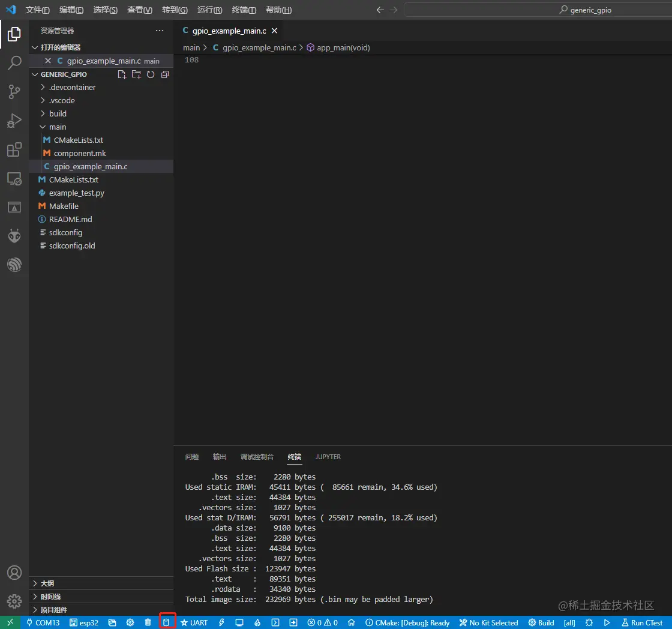Open the 文件(F) menu
Image resolution: width=672 pixels, height=629 pixels.
tap(37, 10)
